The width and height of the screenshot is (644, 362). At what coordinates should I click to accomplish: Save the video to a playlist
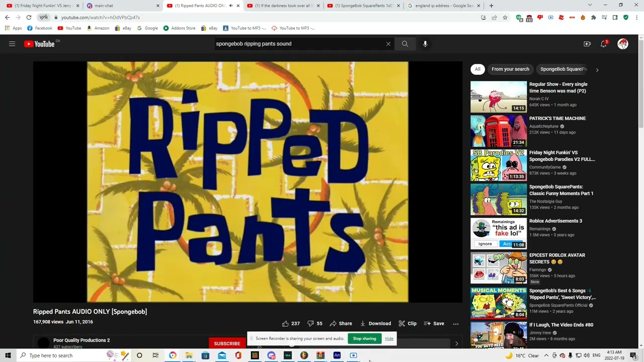tap(434, 323)
